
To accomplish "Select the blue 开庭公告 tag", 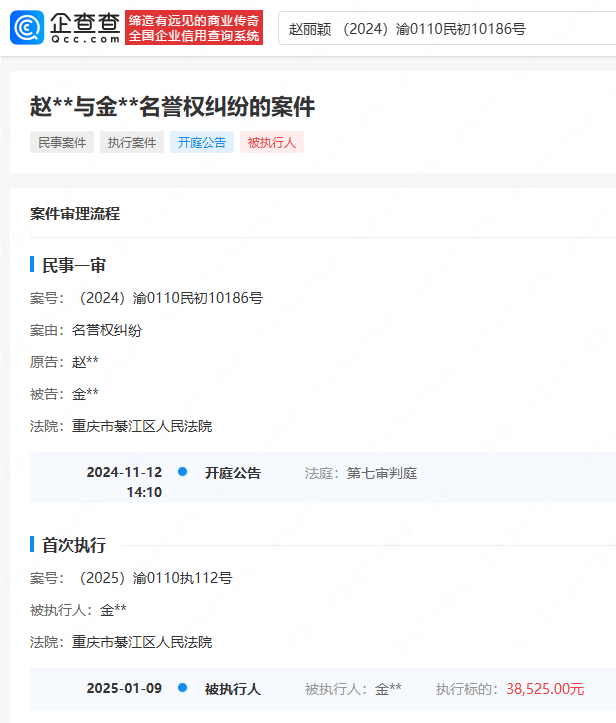I will click(201, 142).
